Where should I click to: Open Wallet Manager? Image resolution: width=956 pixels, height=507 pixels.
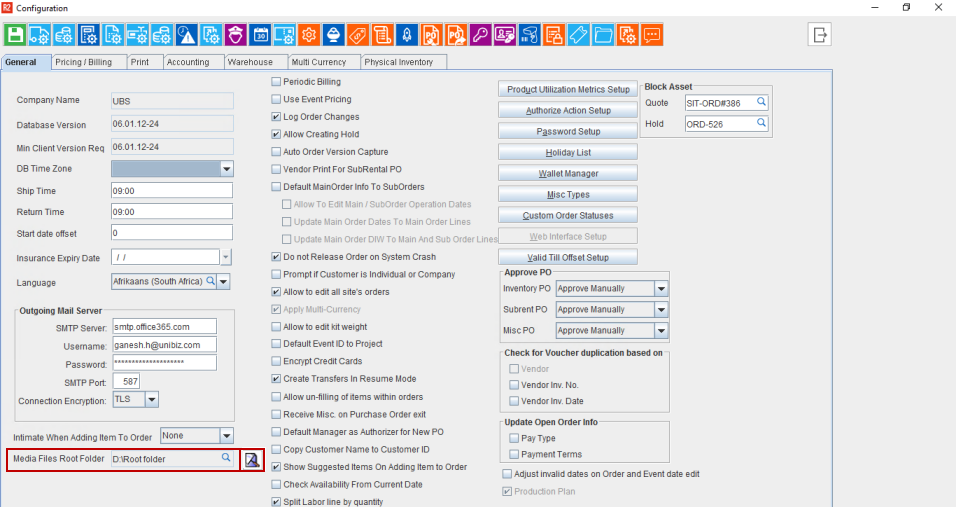tap(568, 174)
